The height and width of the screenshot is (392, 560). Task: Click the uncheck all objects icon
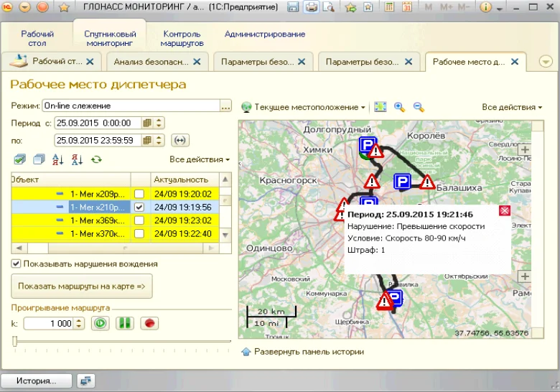tap(39, 159)
